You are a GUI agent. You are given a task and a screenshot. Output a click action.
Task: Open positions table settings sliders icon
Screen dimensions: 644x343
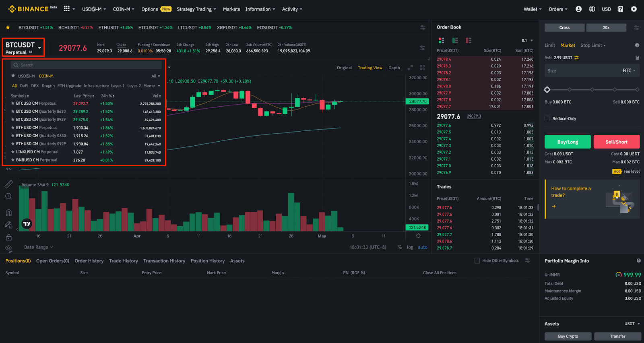(x=528, y=260)
